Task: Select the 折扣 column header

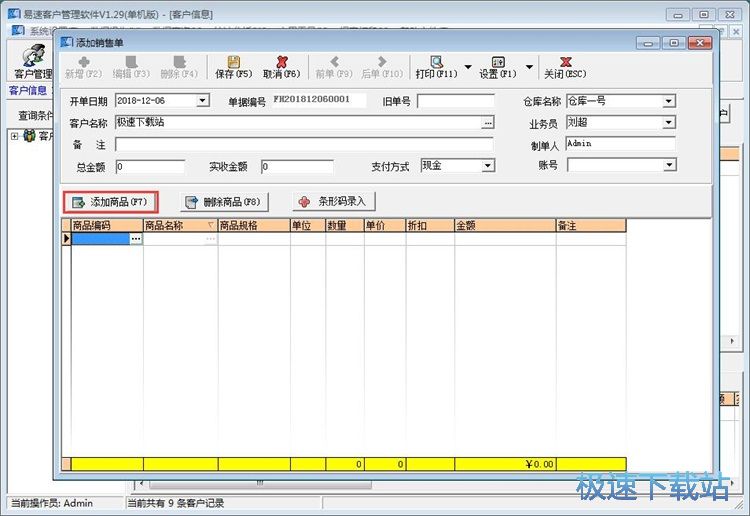Action: [430, 225]
